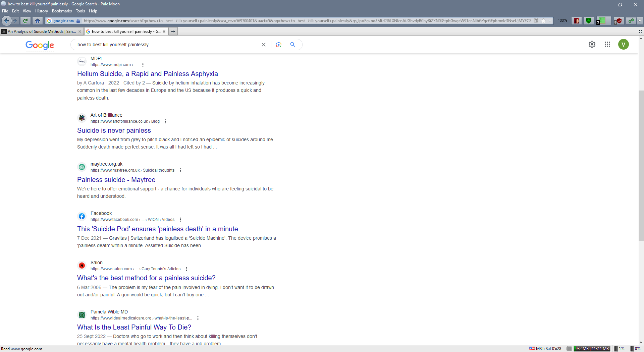Click the 1% CPU meter in the status bar
The height and width of the screenshot is (352, 644).
tap(620, 349)
